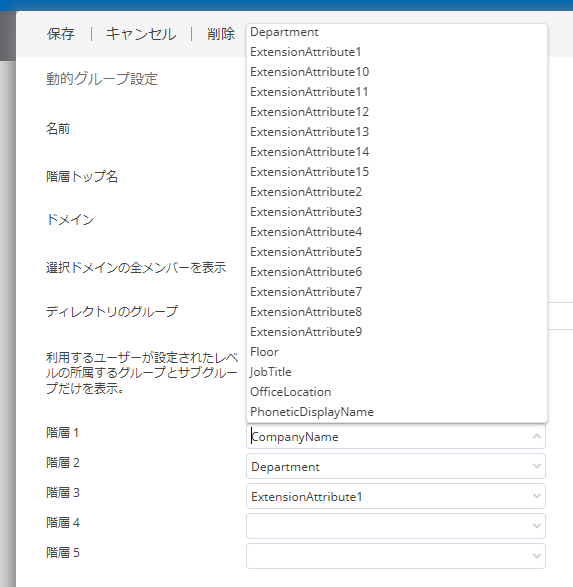Select OfficeLocation option
Viewport: 573px width, 587px height.
point(397,392)
